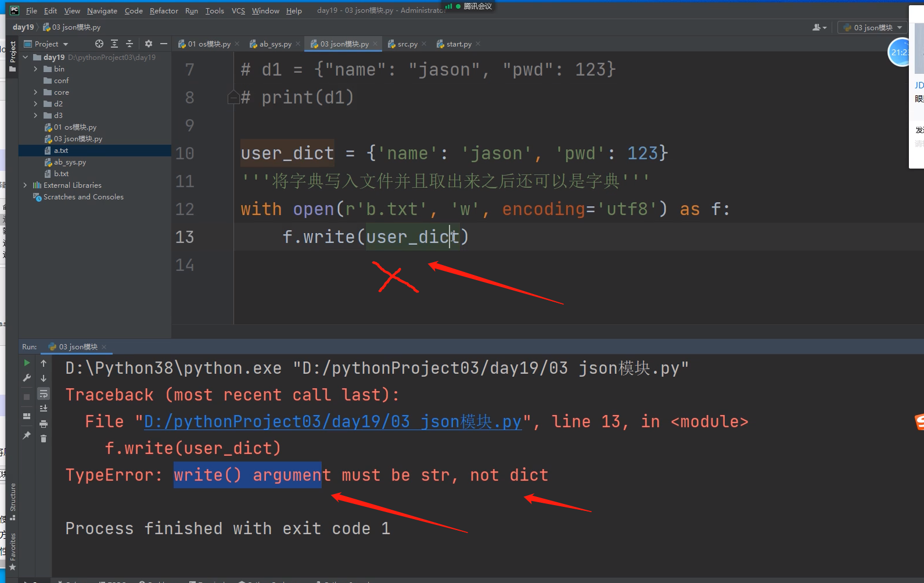
Task: Close the ab_sys.py tab
Action: point(298,44)
